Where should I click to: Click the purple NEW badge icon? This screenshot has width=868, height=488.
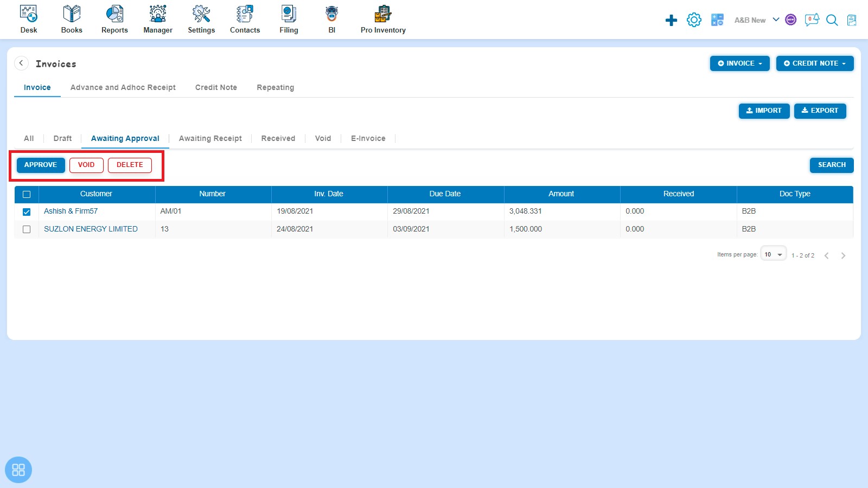tap(791, 20)
